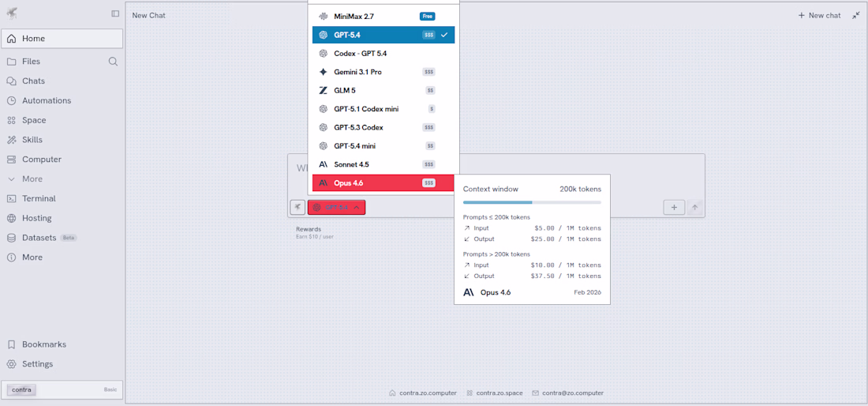Click the persona bird button in chat input
The width and height of the screenshot is (868, 406).
pyautogui.click(x=297, y=207)
